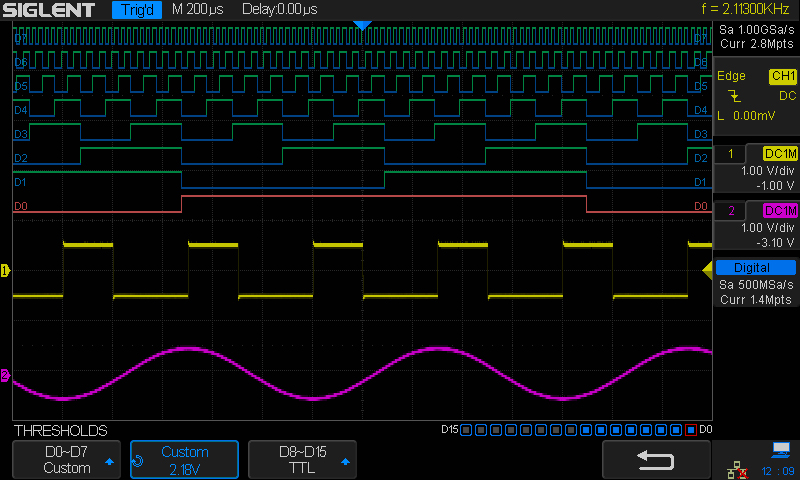Select the Custom 2.18V threshold field
Screen dimensions: 800x480
pyautogui.click(x=184, y=460)
